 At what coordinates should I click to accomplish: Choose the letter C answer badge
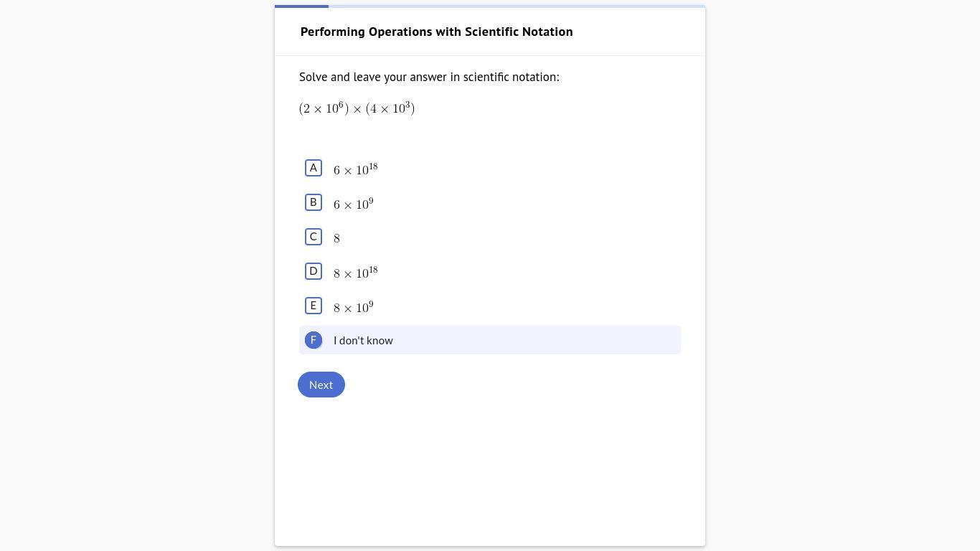tap(314, 237)
